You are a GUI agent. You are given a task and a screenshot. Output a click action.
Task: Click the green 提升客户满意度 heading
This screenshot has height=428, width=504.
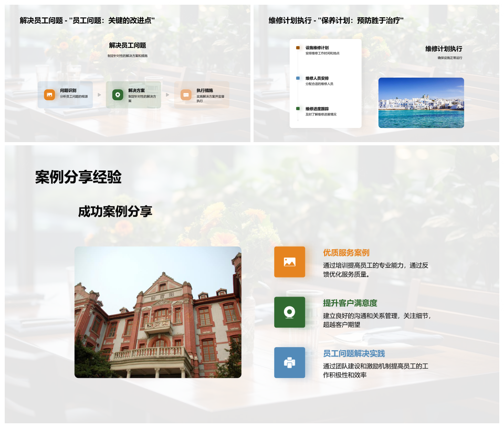350,303
